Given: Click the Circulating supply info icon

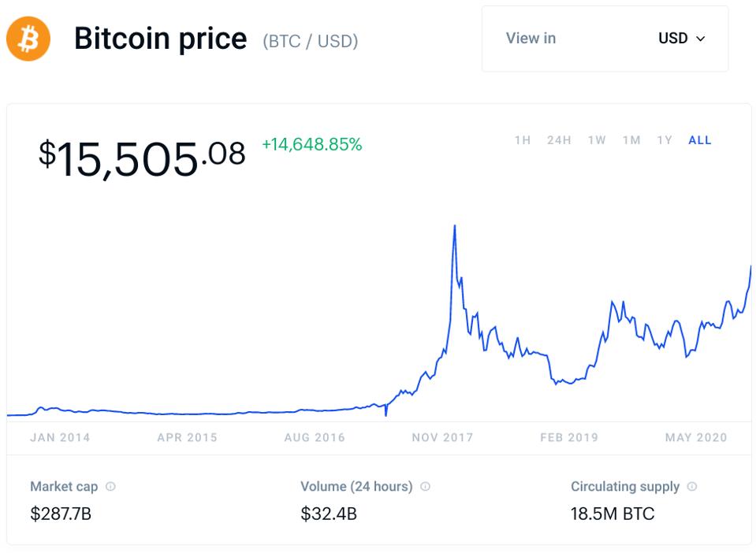Looking at the screenshot, I should tap(692, 486).
